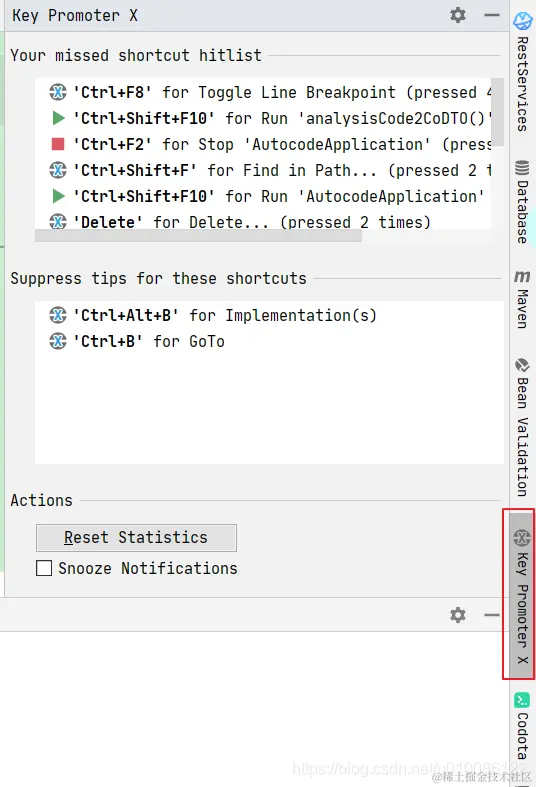
Task: Hide the Key Promoter X panel
Action: (x=492, y=15)
